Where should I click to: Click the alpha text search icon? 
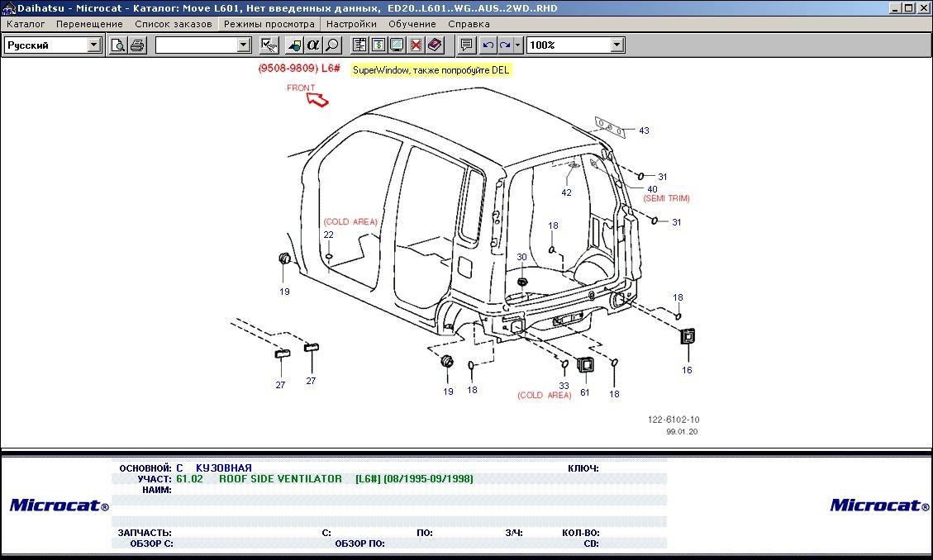pyautogui.click(x=313, y=45)
